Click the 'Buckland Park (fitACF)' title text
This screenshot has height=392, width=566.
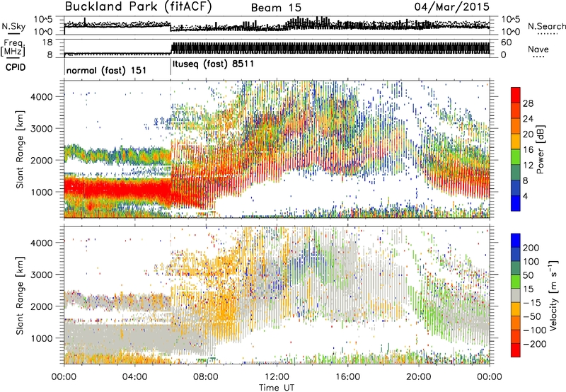[x=138, y=7]
